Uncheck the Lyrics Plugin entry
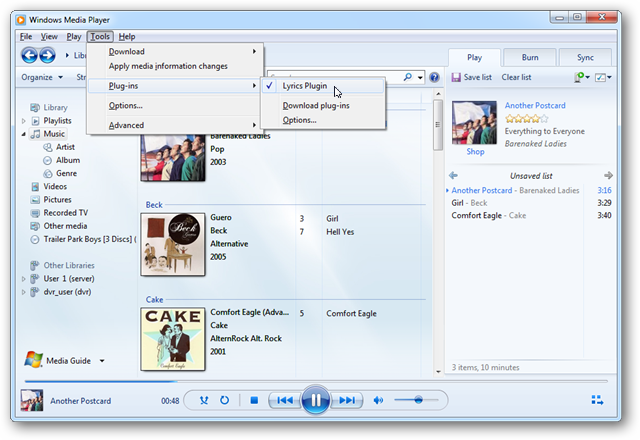This screenshot has height=440, width=640. 323,86
